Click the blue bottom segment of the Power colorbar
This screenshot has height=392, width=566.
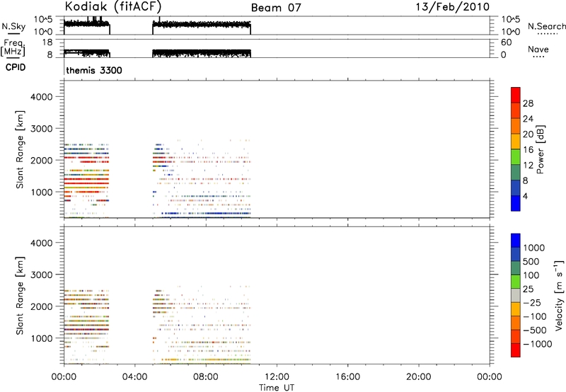516,203
